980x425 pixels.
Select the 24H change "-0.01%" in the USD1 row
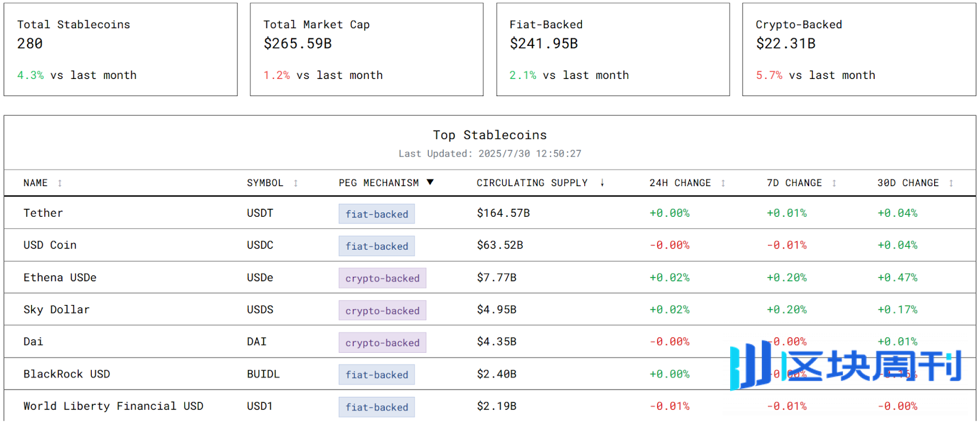tap(669, 406)
